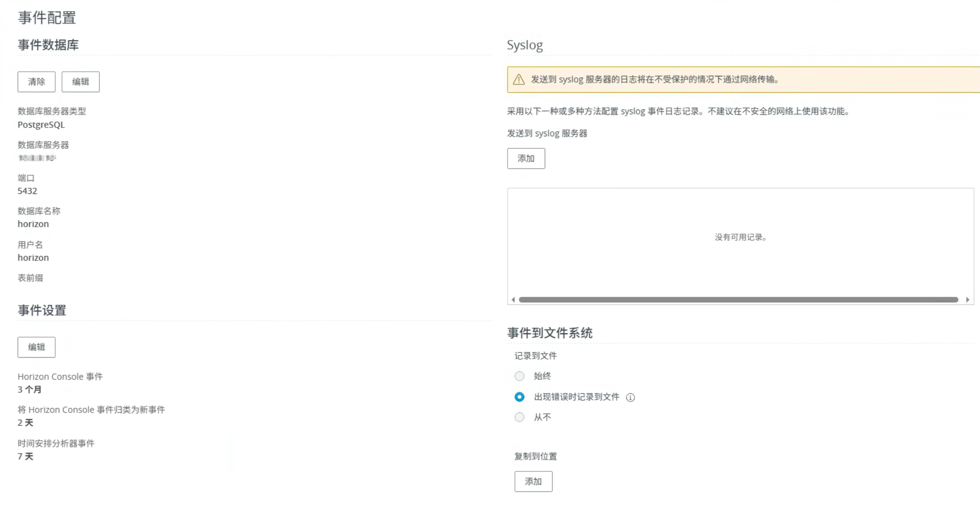Click the warning triangle icon in Syslog banner
980x513 pixels.
coord(519,79)
